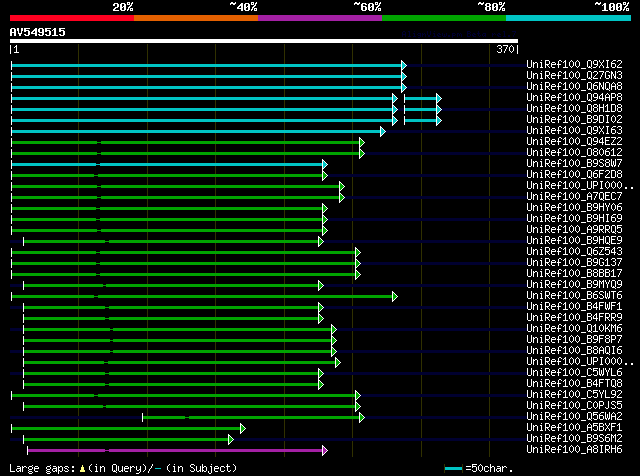The height and width of the screenshot is (476, 640).
Task: Open hit UniRef100_Q6NQA8
Action: 574,86
